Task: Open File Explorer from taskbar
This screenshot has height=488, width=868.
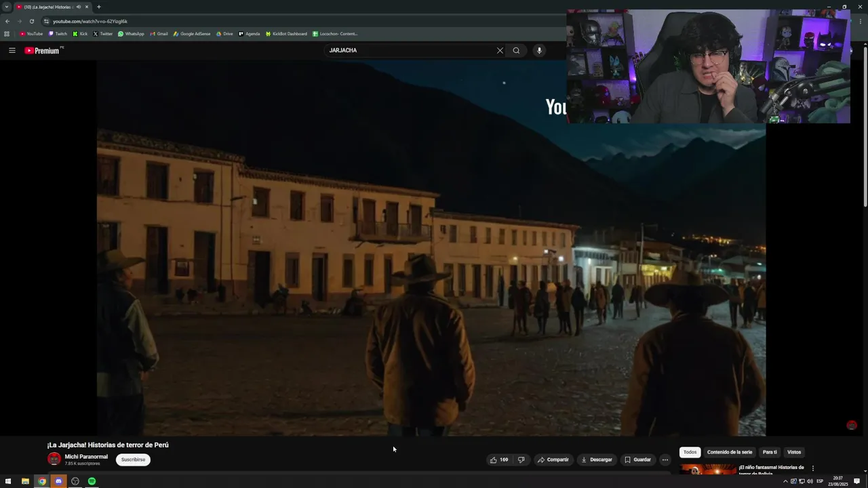Action: [x=25, y=481]
